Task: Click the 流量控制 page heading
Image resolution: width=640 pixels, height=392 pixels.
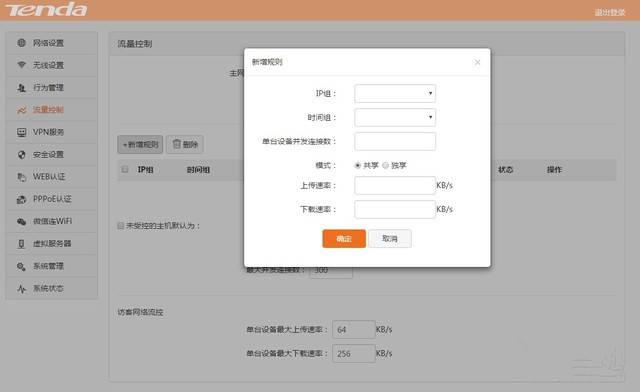Action: [135, 44]
